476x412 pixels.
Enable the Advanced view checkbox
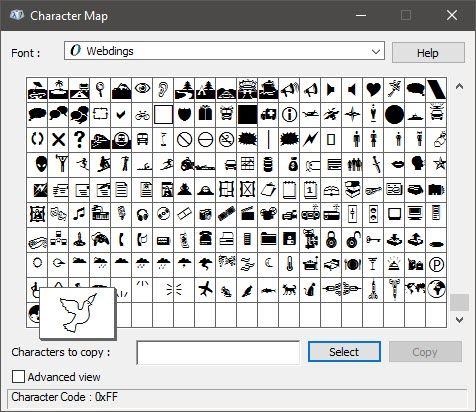coord(18,377)
